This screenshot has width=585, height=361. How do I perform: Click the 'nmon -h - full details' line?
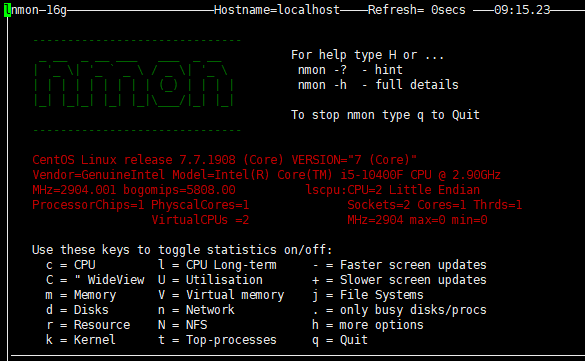point(378,85)
